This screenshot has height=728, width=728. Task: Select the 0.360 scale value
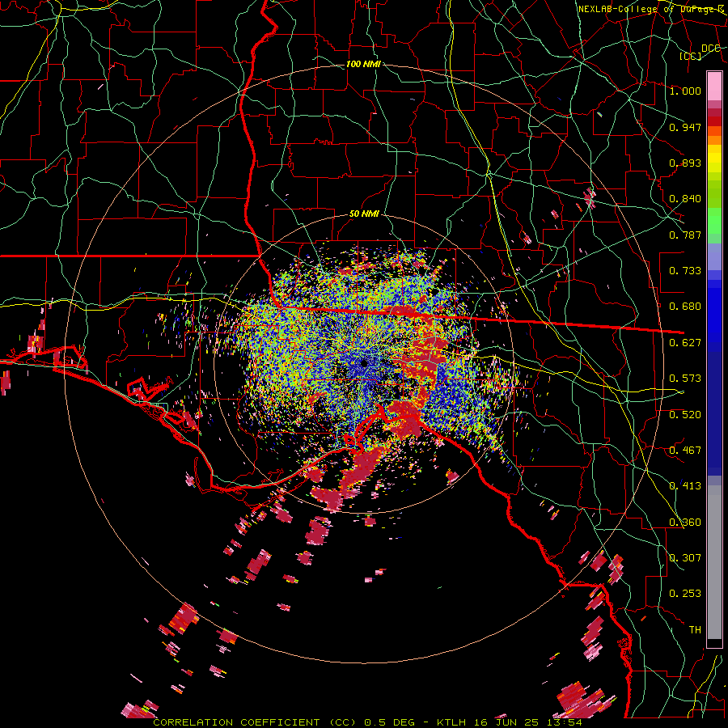point(685,523)
